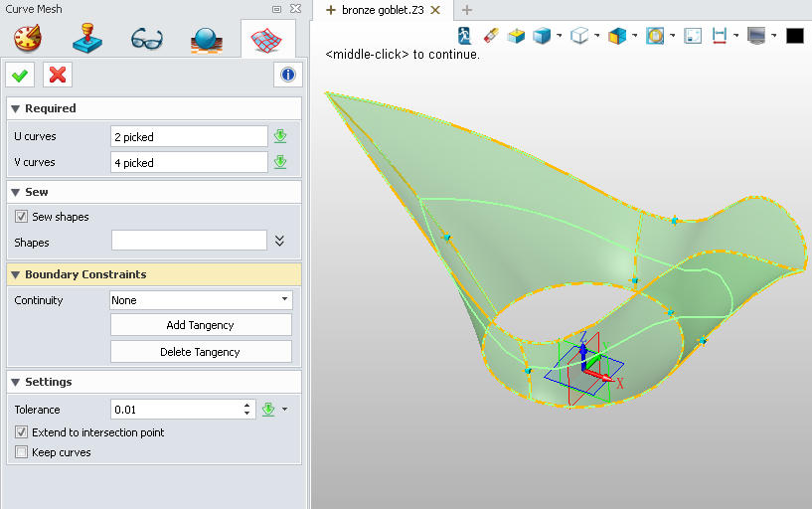Click the Tolerance value field

pyautogui.click(x=176, y=409)
